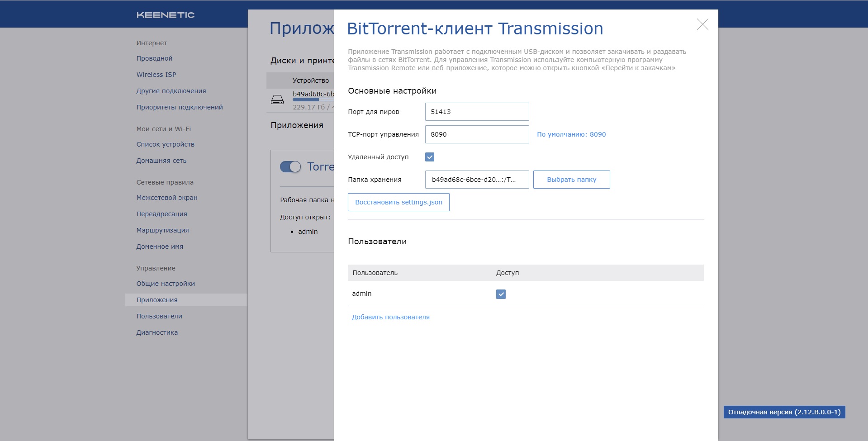Select Приложения in the sidebar
868x441 pixels.
186,300
